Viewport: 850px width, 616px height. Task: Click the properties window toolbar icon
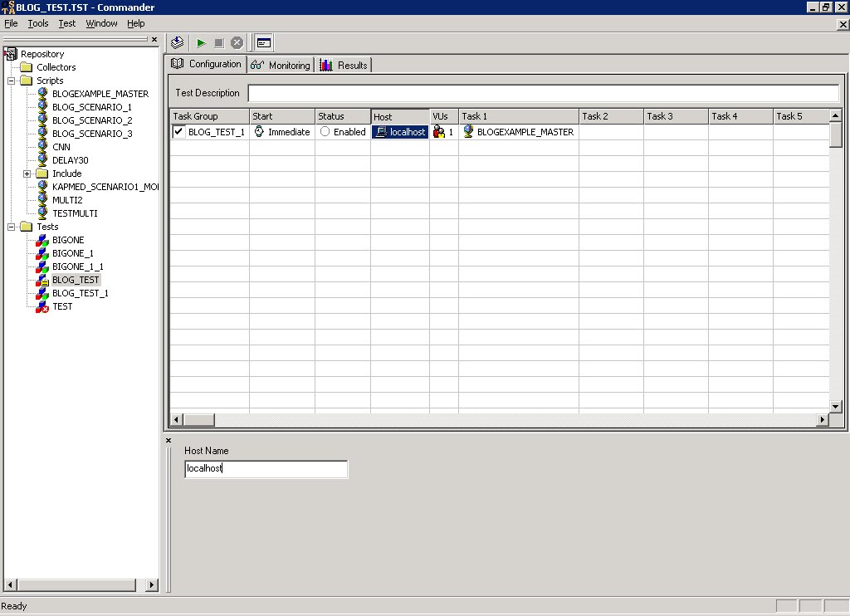click(x=264, y=43)
